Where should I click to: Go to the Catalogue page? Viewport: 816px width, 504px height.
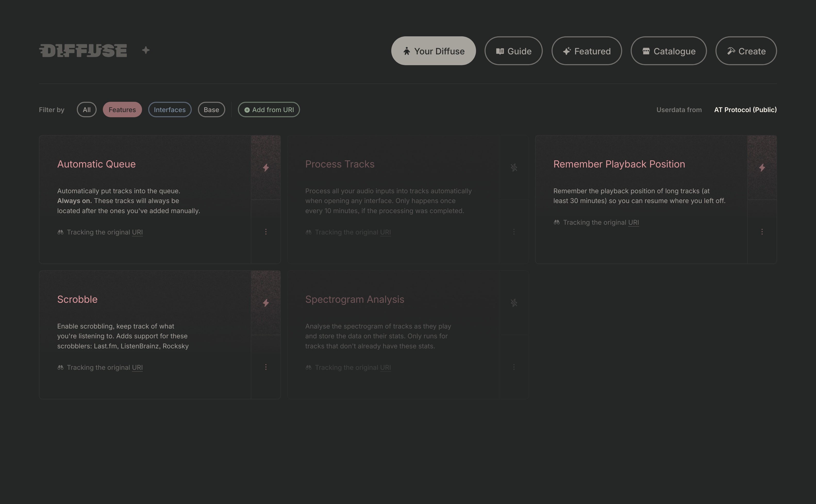(668, 51)
